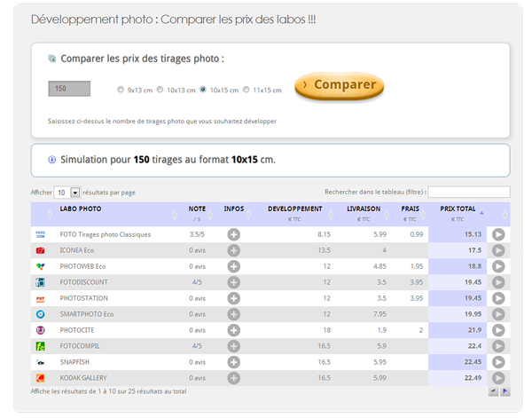Click the orange Comparer button
The width and height of the screenshot is (532, 418).
[340, 86]
